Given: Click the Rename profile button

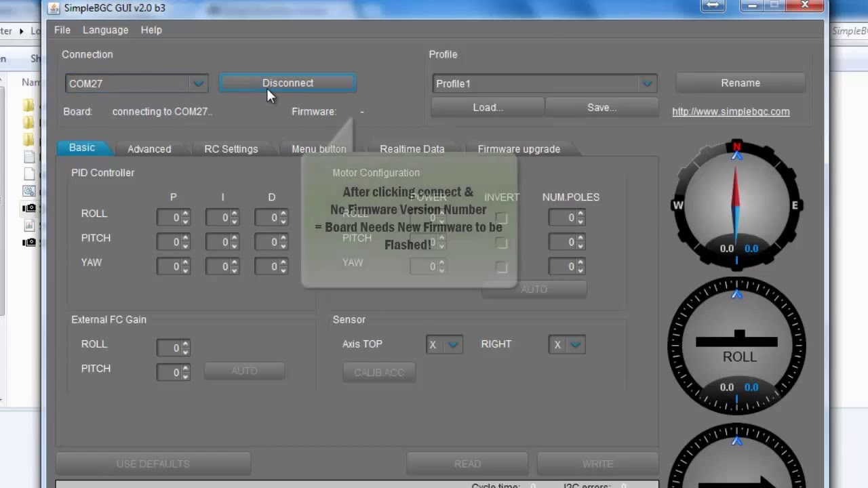Looking at the screenshot, I should pos(741,83).
